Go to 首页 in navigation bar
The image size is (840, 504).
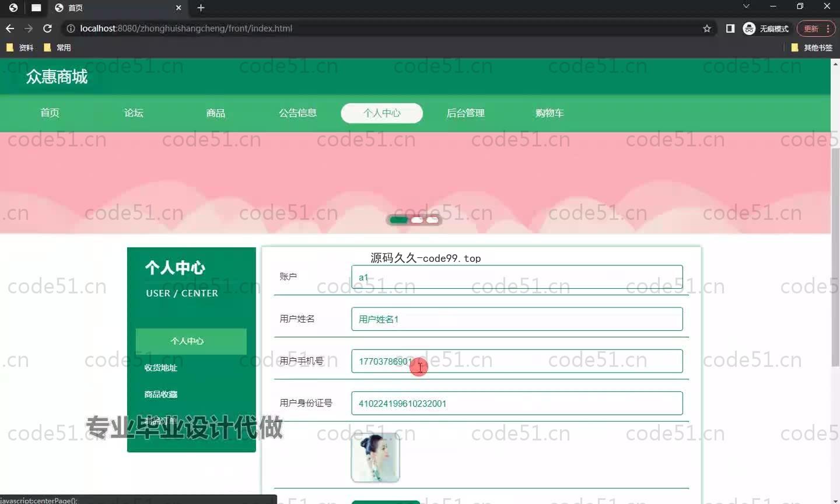(x=50, y=113)
